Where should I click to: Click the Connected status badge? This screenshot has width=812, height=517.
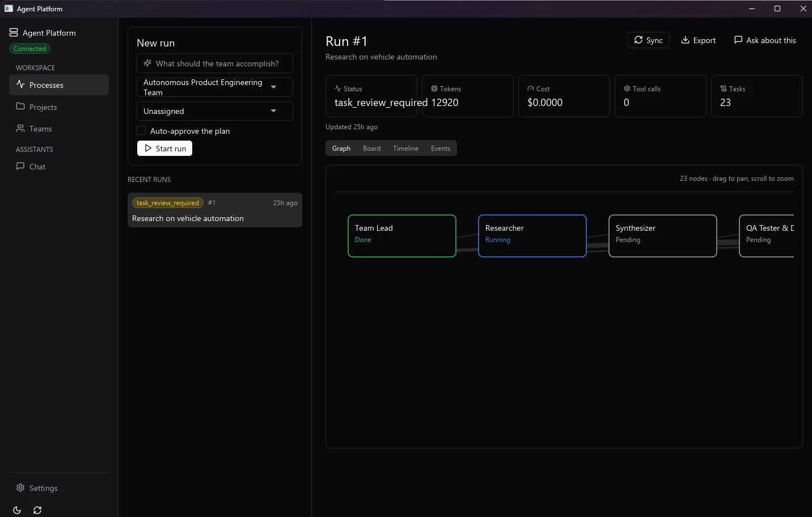coord(29,49)
